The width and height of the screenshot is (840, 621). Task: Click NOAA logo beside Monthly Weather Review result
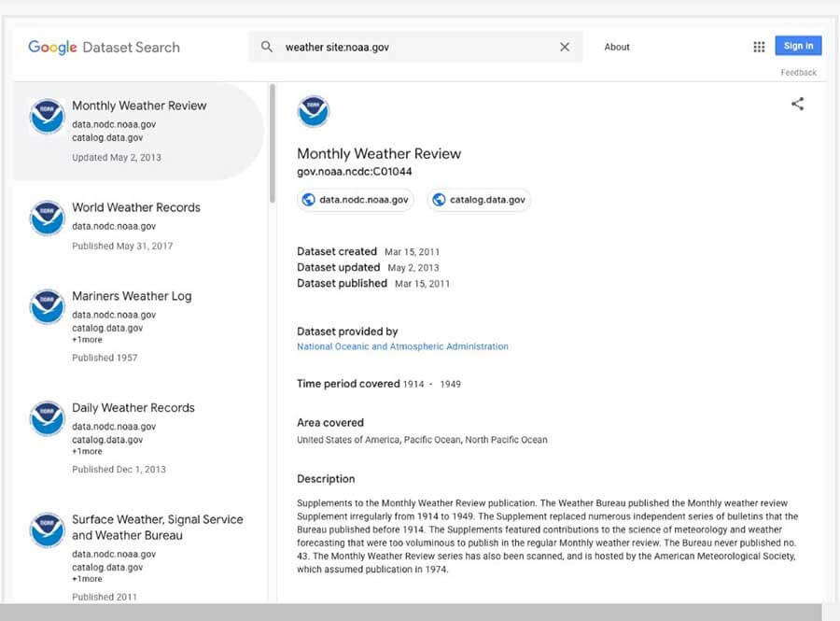[x=48, y=116]
